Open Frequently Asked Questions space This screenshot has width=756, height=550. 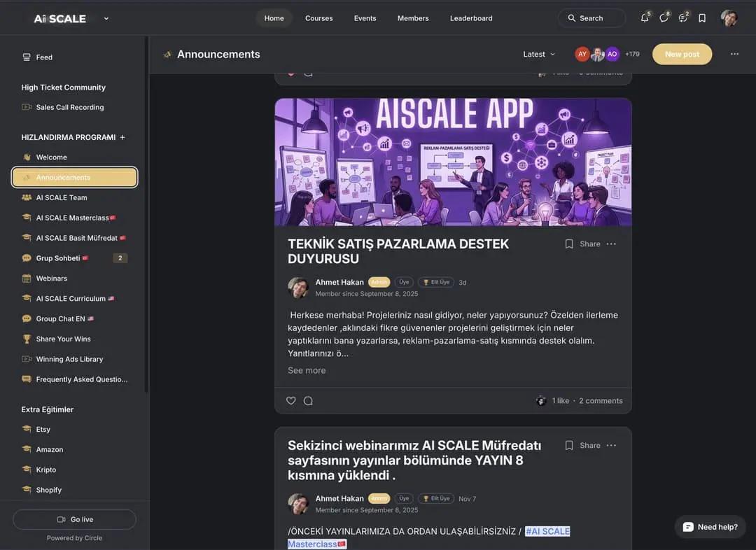point(75,380)
